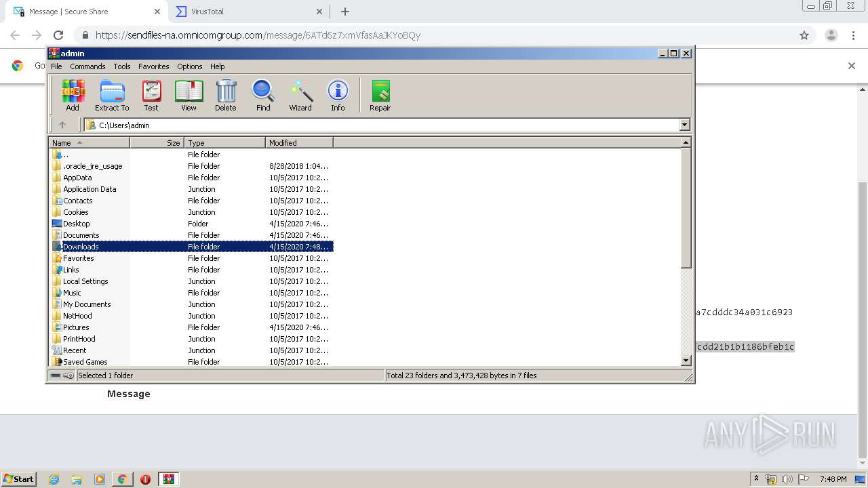Click the View toolbar icon
Image resolution: width=868 pixels, height=488 pixels.
pyautogui.click(x=189, y=95)
